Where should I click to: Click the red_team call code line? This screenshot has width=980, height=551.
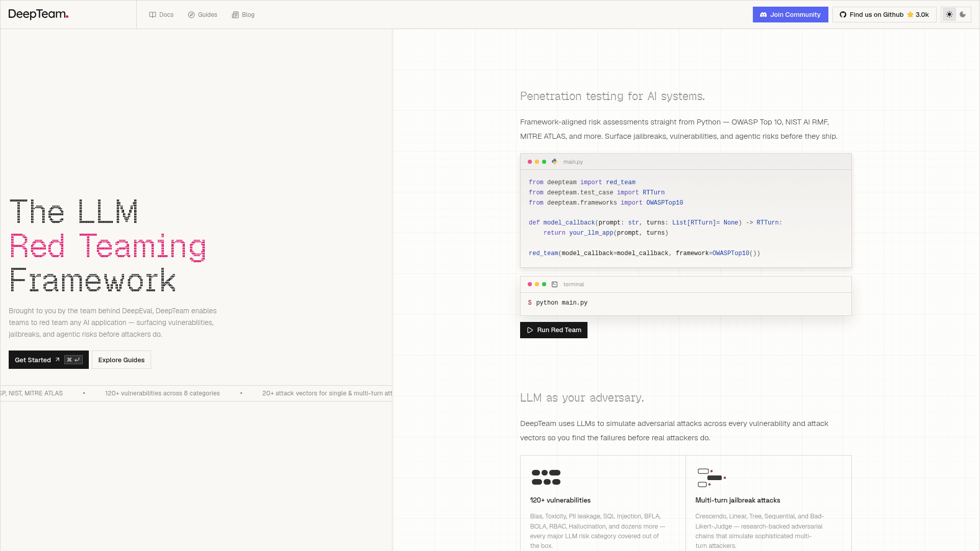[x=644, y=254]
